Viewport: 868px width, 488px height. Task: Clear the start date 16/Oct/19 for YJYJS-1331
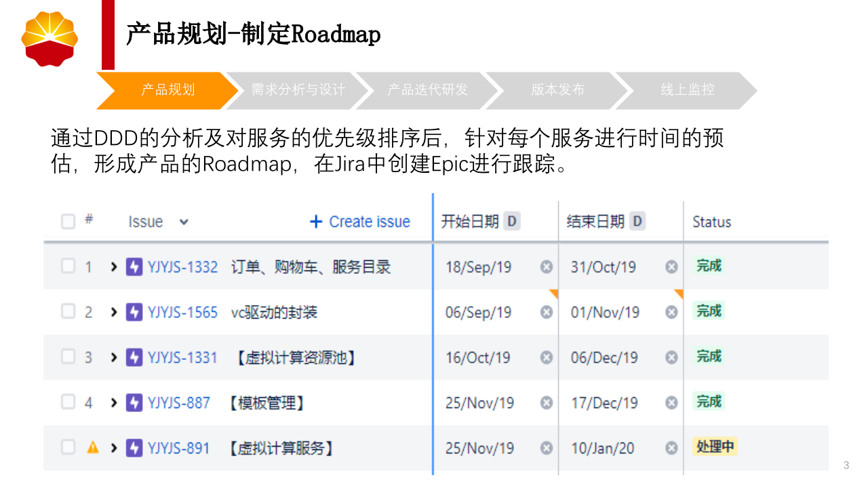click(x=546, y=357)
